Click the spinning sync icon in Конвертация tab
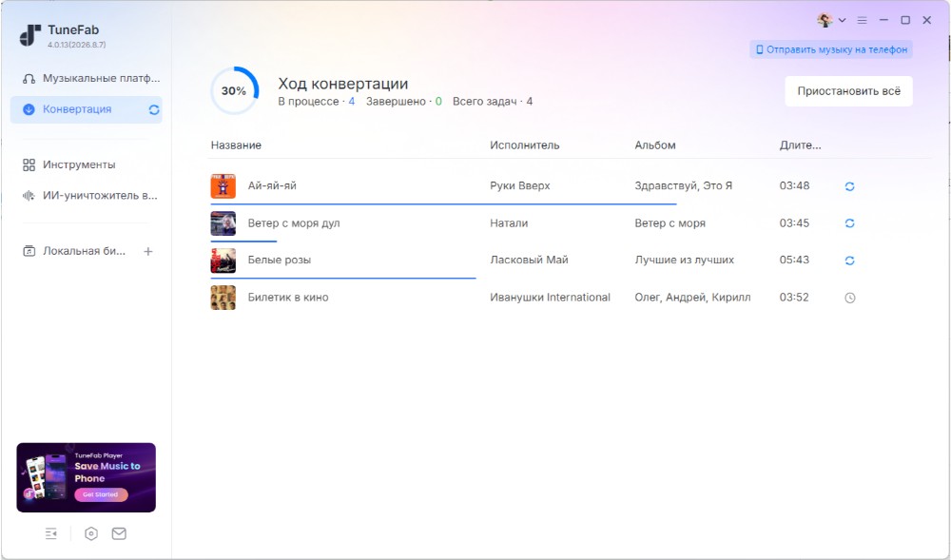The width and height of the screenshot is (951, 560). [154, 109]
